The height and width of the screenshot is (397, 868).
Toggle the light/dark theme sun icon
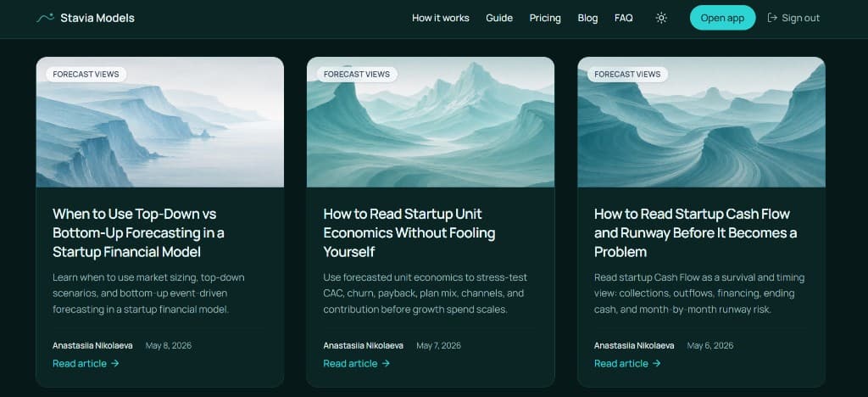pyautogui.click(x=661, y=18)
